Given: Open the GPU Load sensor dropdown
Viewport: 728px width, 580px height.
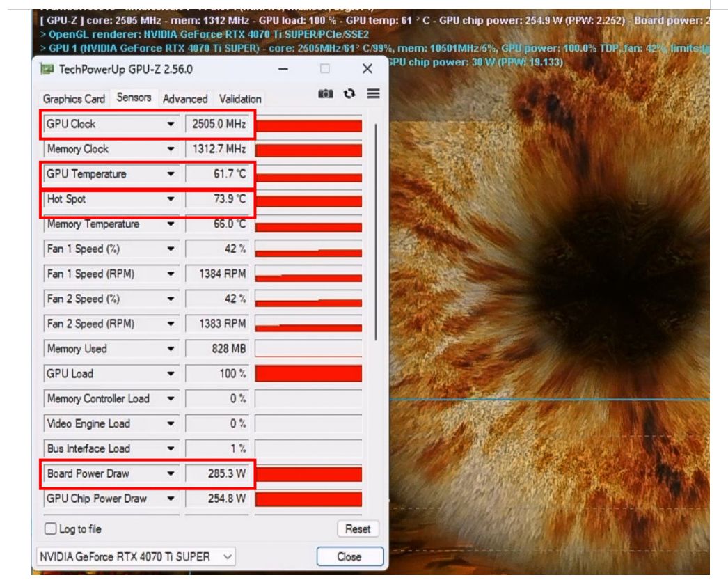Looking at the screenshot, I should [x=171, y=374].
